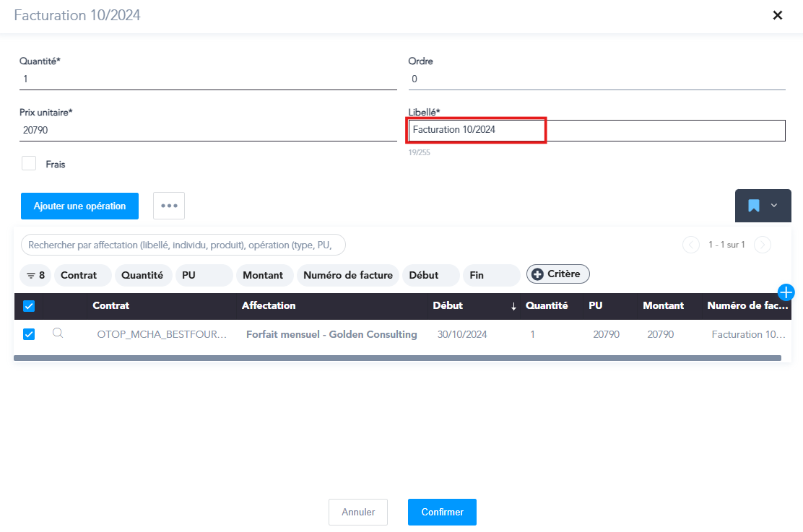Go to the next results page arrow
This screenshot has height=532, width=803.
[762, 245]
